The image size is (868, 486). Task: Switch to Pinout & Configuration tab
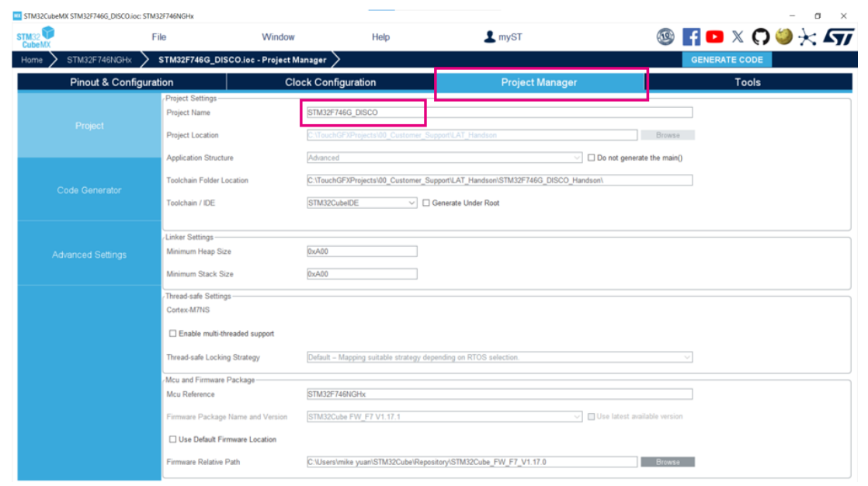(x=122, y=82)
